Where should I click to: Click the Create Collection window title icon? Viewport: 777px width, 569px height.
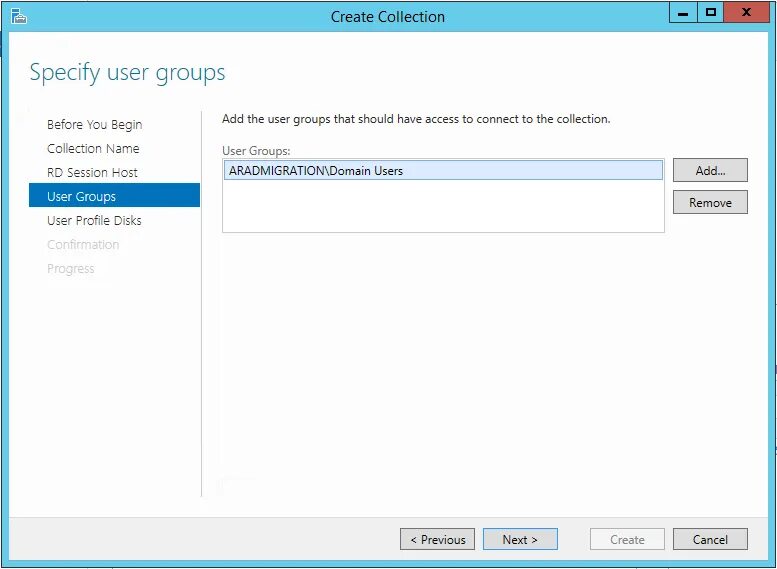tap(19, 17)
